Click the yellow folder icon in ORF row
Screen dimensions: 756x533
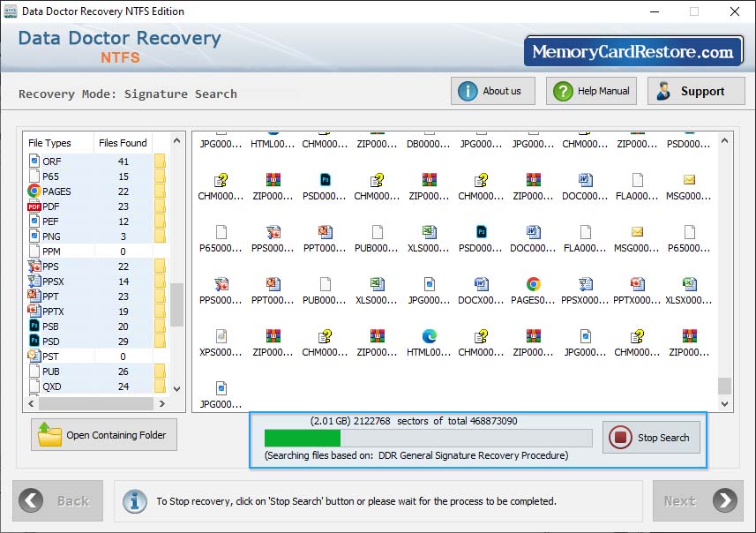(160, 161)
